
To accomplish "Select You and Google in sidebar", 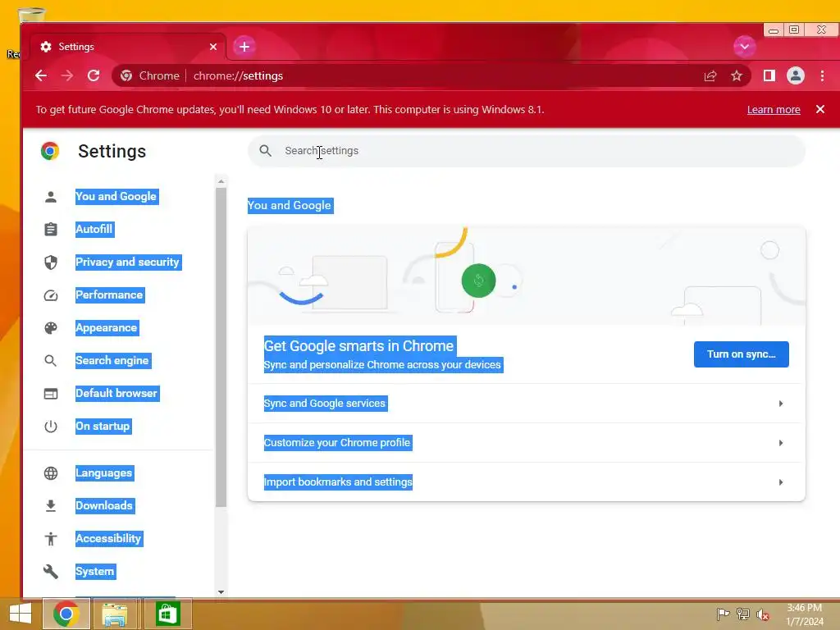I will tap(116, 197).
